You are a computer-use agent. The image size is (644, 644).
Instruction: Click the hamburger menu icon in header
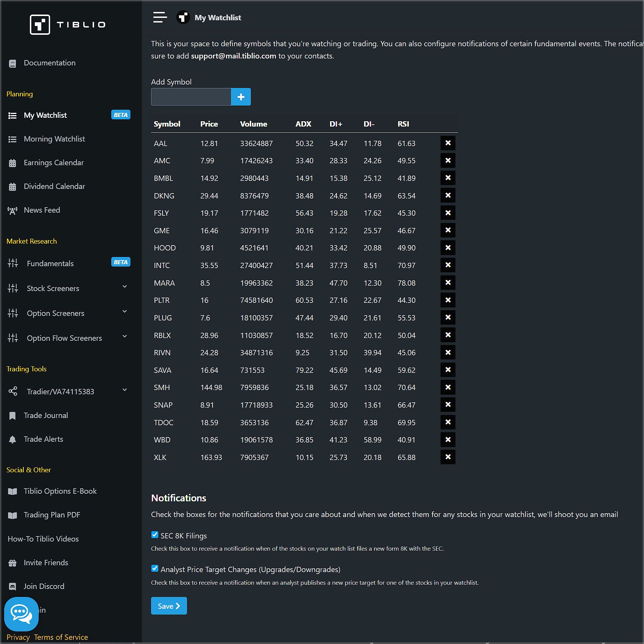[160, 18]
